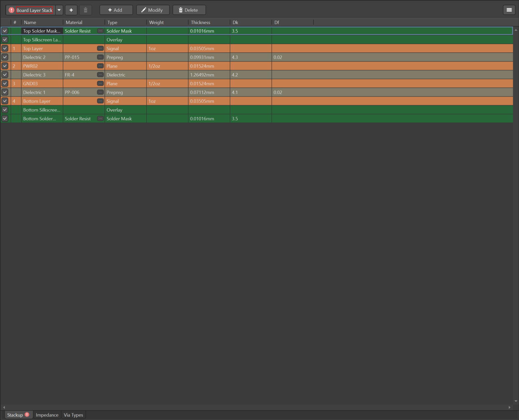The height and width of the screenshot is (420, 519).
Task: Click the red error icon beside Board Layer Stack
Action: point(11,10)
